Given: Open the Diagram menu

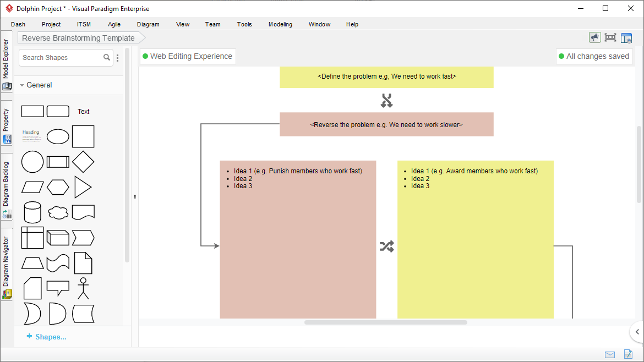Looking at the screenshot, I should (148, 24).
